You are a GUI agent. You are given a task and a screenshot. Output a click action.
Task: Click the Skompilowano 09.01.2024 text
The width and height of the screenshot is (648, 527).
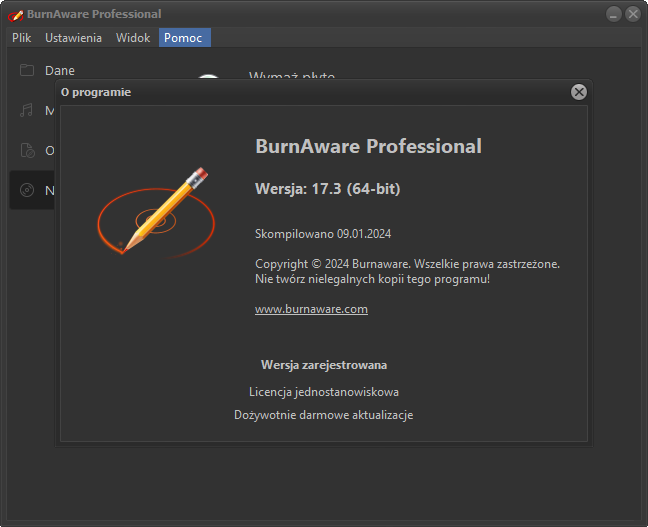[x=323, y=234]
